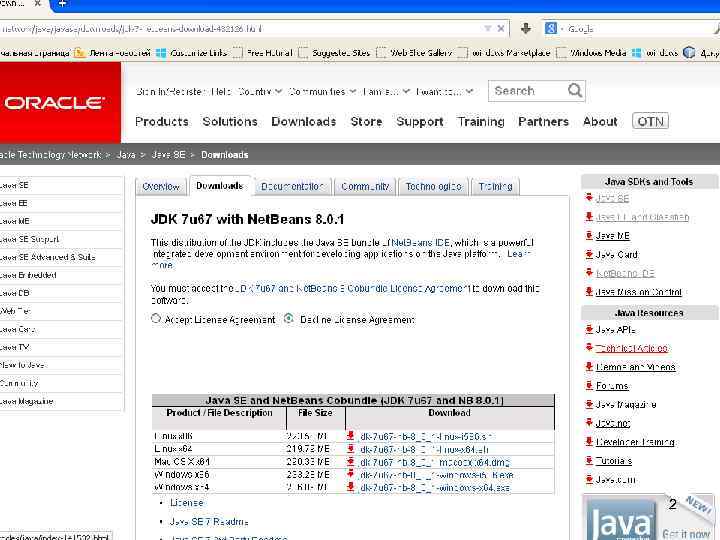Screen dimensions: 720x540
Task: Click the Windows icon of Customize Links bookmark
Action: (161, 53)
